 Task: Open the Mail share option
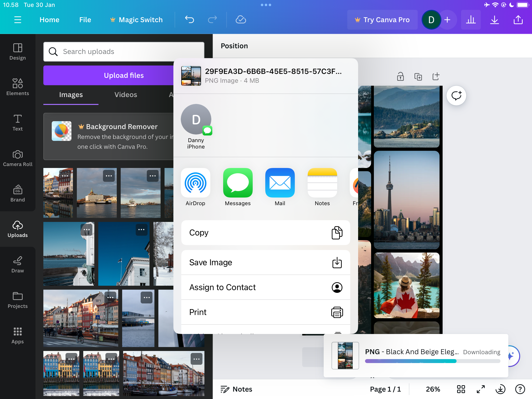point(280,183)
